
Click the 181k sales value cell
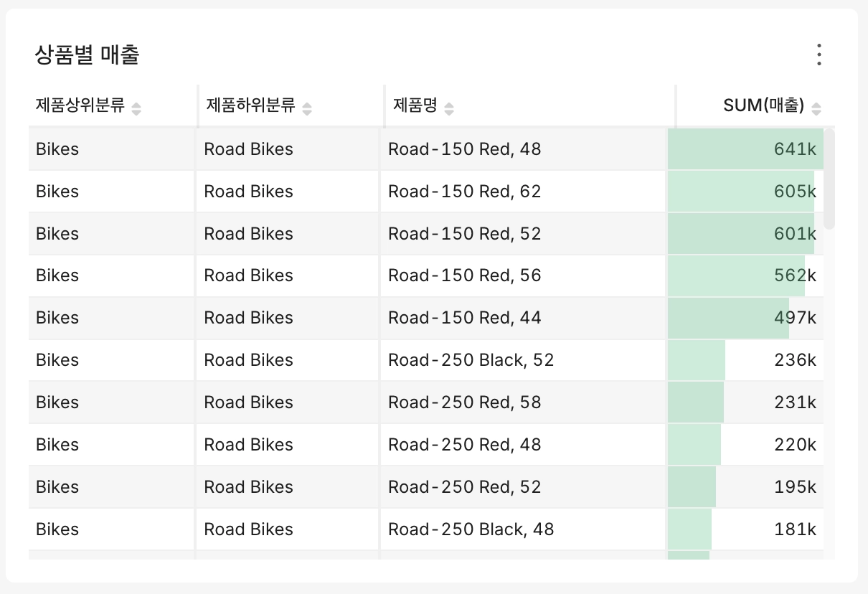(745, 529)
